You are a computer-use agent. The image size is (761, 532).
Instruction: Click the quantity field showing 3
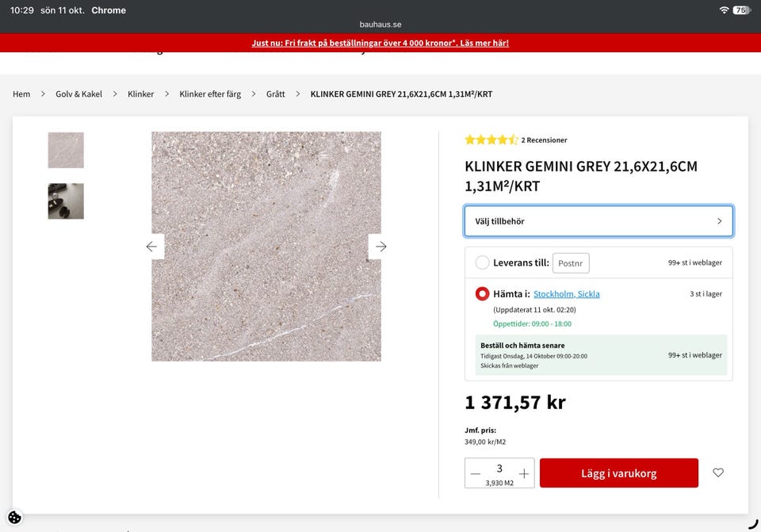[499, 468]
